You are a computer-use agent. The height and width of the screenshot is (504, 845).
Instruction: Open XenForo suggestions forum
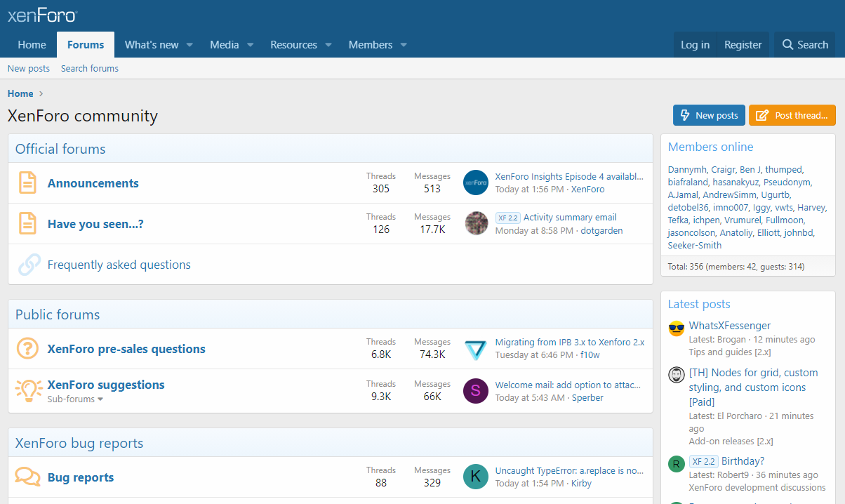pos(106,385)
